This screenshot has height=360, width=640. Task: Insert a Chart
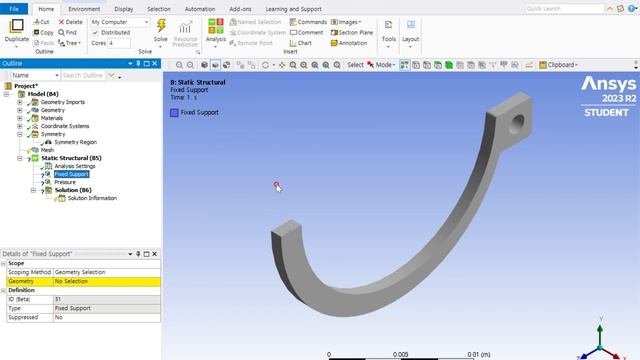pyautogui.click(x=300, y=43)
